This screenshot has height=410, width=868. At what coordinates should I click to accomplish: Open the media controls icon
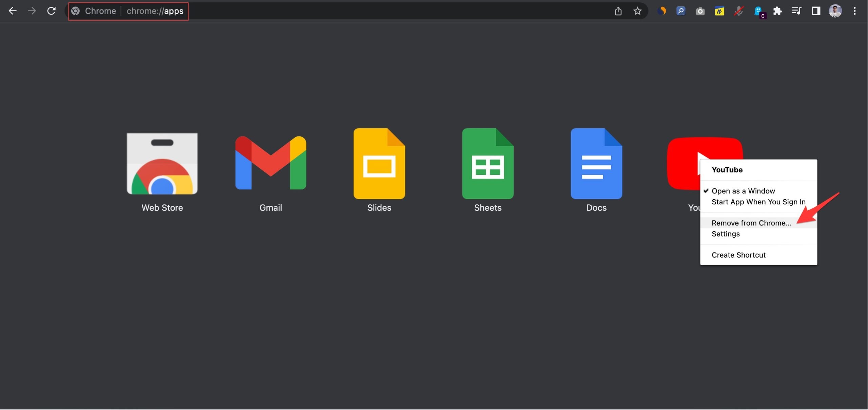pyautogui.click(x=796, y=11)
